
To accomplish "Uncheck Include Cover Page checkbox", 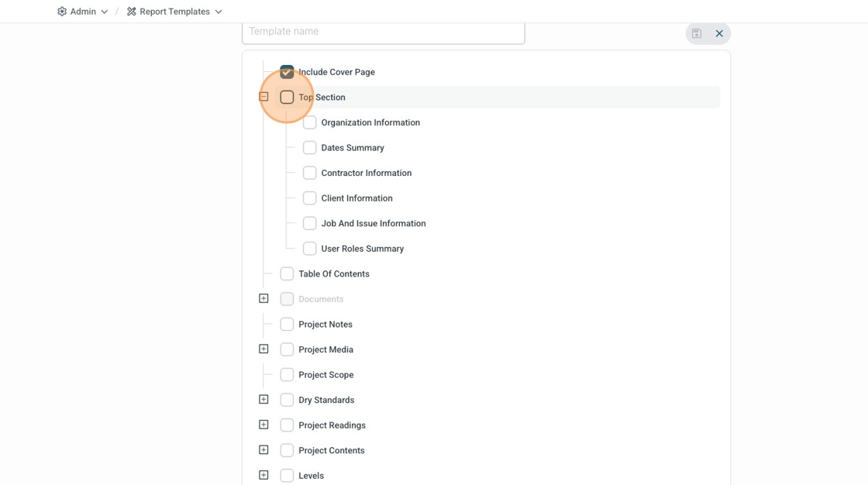I will (287, 72).
